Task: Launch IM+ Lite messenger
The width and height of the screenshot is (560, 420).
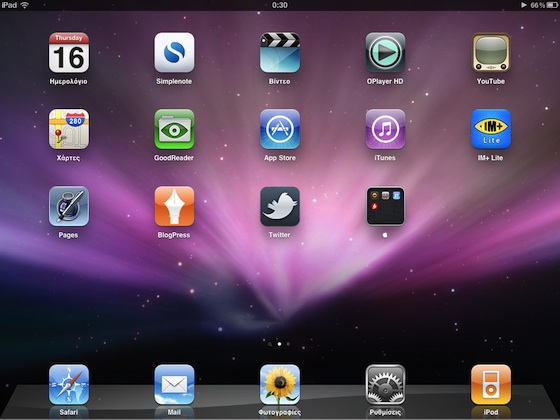Action: click(x=491, y=129)
